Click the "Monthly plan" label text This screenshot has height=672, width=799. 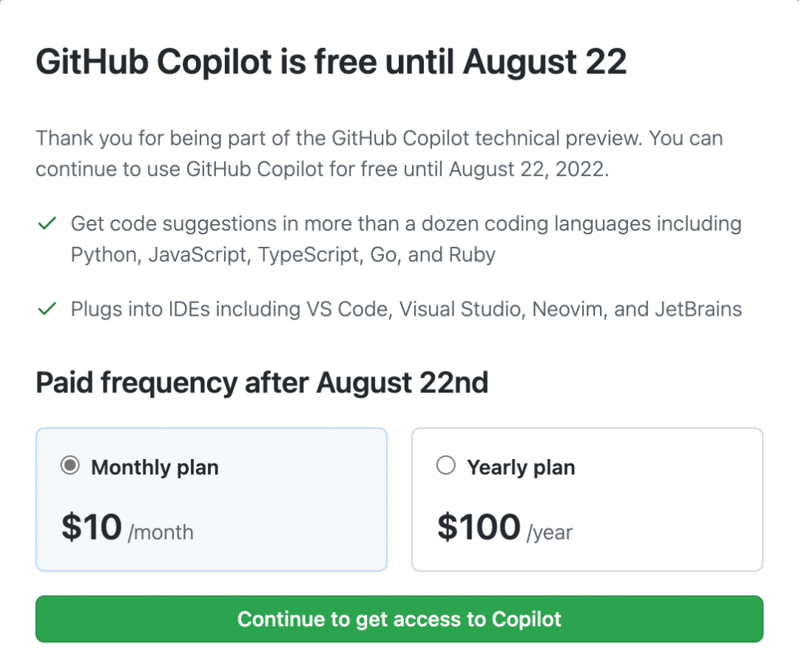point(155,467)
